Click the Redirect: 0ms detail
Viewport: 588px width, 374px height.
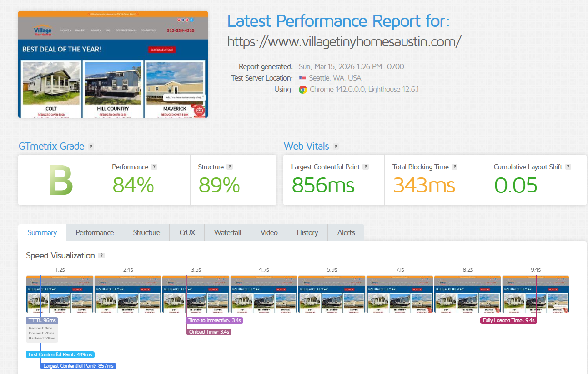(40, 328)
